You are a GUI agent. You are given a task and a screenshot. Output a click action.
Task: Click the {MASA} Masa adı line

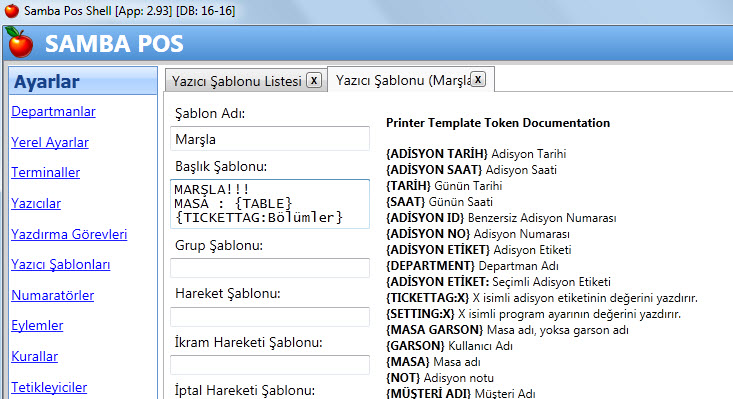[x=433, y=362]
